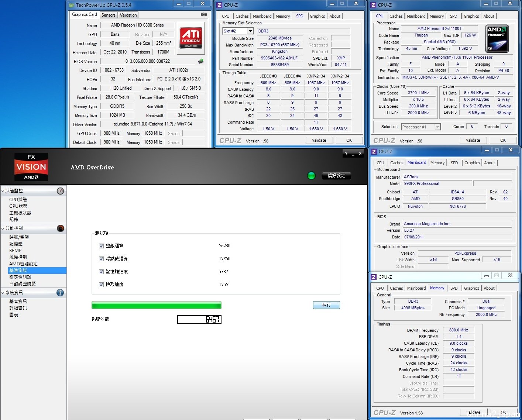Collapse the 系統資訊 sidebar section chevron
Viewport: 522px width, 420px height.
click(x=3, y=293)
